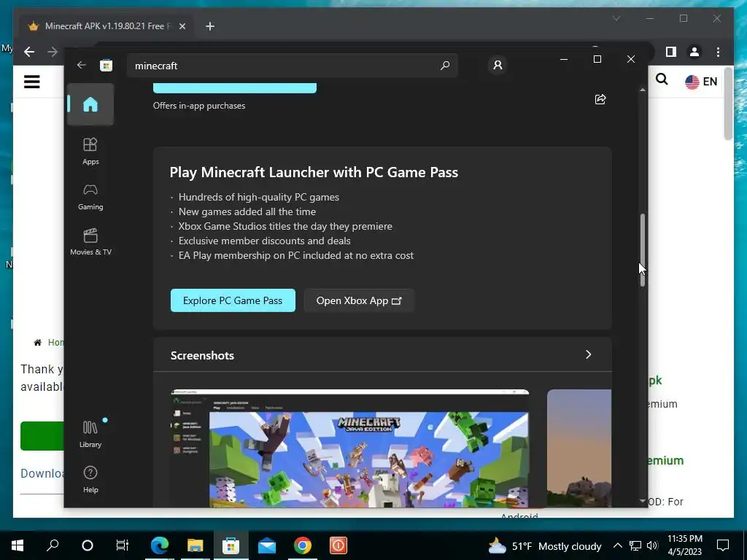Screen dimensions: 747x560
Task: Click the Microsoft Store logo icon
Action: click(107, 65)
